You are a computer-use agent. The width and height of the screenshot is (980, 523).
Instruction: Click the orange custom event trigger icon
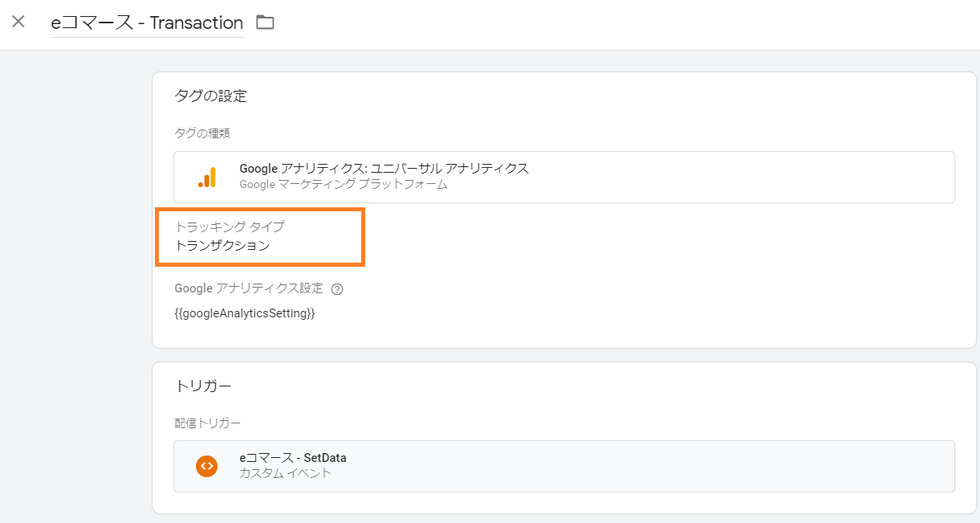(x=207, y=466)
